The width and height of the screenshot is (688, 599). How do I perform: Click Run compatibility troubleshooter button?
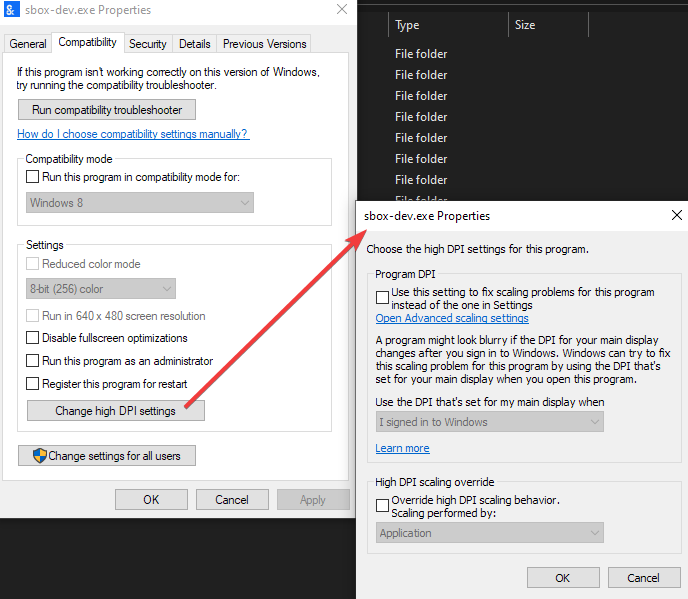pyautogui.click(x=107, y=110)
